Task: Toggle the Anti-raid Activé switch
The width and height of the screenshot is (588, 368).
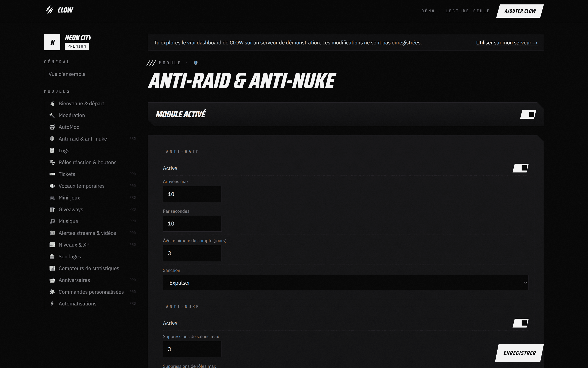Action: 521,168
